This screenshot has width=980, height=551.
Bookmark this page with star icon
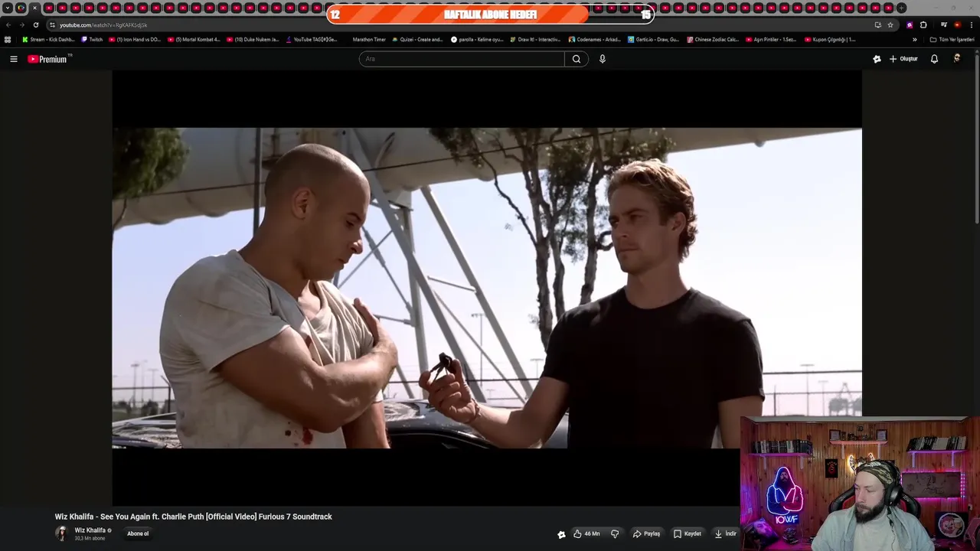(890, 24)
